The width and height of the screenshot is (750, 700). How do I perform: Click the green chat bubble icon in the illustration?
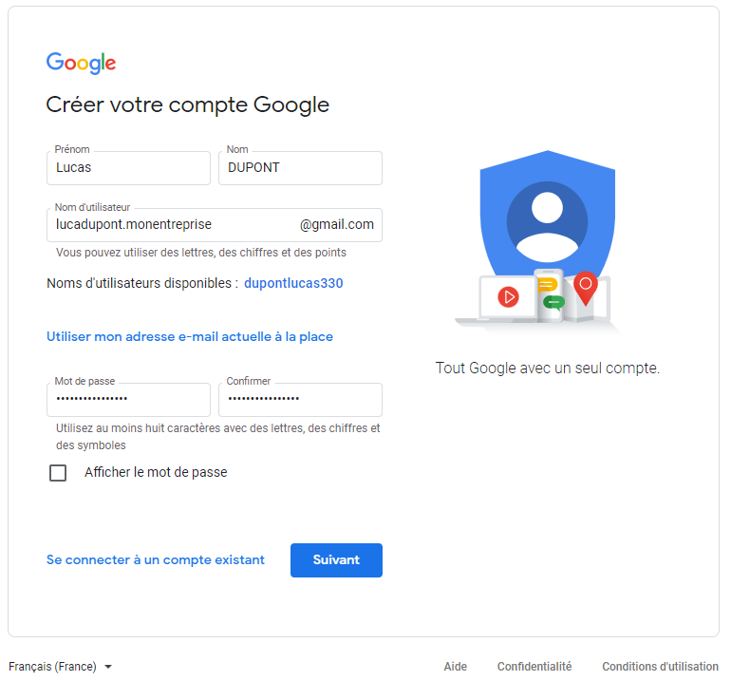coord(553,303)
